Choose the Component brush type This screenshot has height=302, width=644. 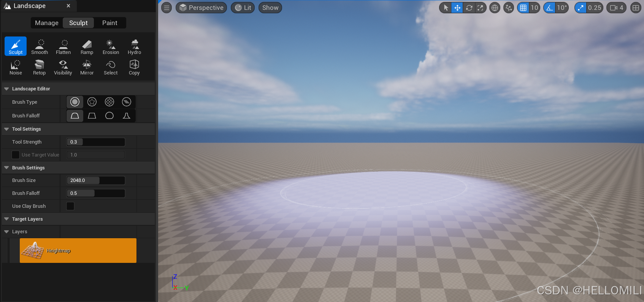point(127,102)
